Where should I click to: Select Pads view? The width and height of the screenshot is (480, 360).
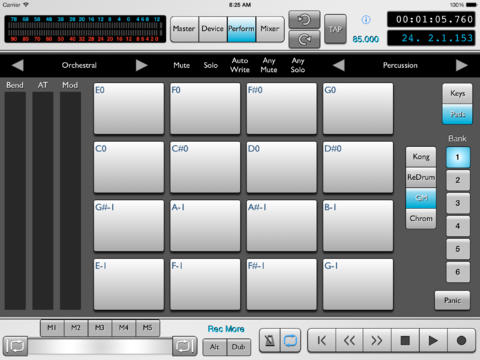457,114
